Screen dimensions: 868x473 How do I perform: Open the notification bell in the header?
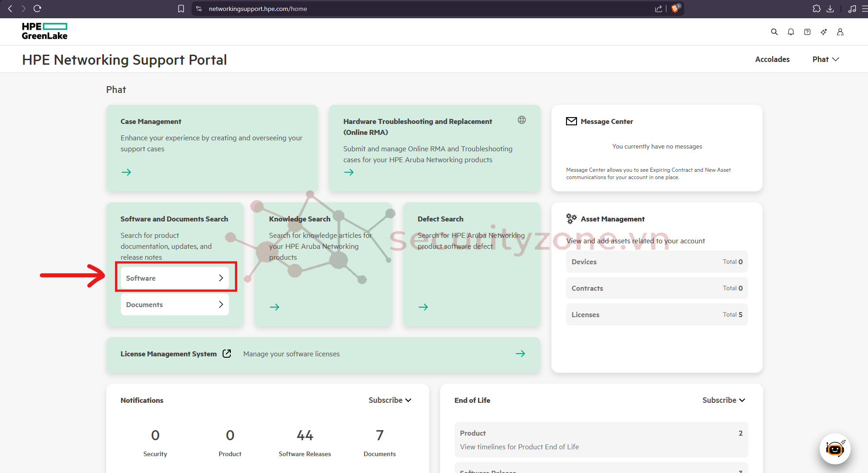(790, 31)
